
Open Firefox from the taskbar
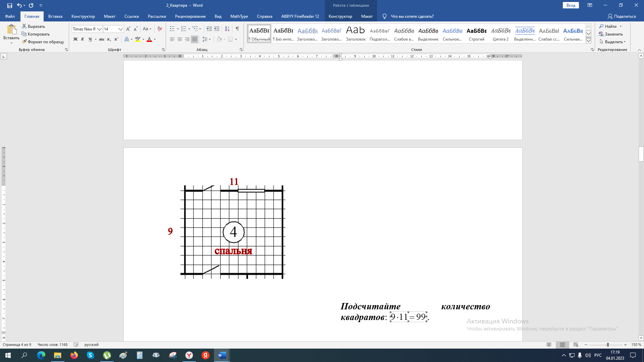(74, 355)
